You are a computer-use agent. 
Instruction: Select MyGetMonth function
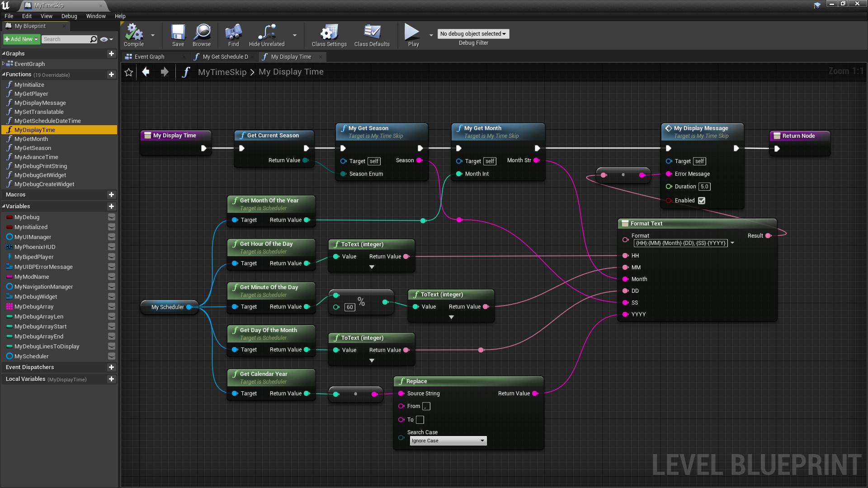(x=31, y=139)
